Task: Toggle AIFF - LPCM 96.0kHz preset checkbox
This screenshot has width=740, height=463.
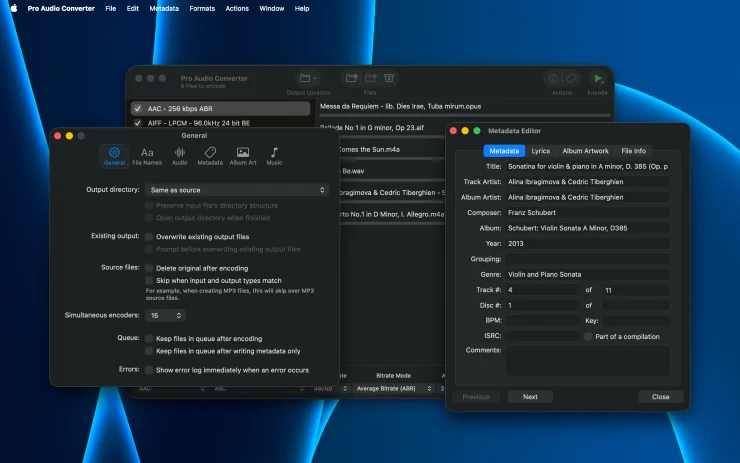Action: (137, 123)
